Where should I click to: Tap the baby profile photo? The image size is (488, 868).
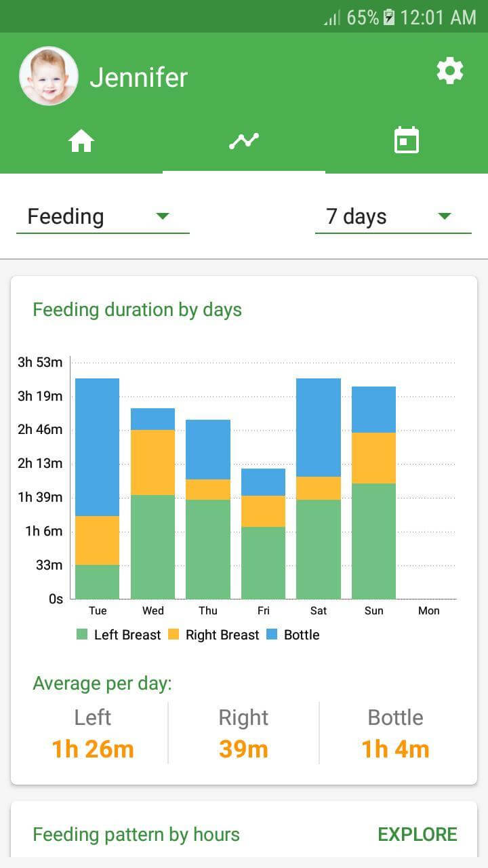49,76
